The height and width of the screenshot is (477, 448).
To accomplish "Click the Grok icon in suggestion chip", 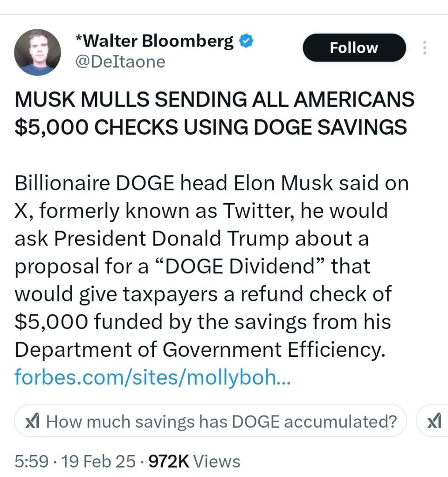I will coord(32,422).
